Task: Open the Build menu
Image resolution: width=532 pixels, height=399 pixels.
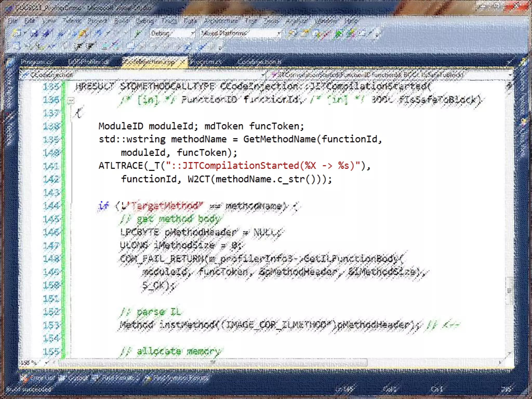Action: (121, 21)
